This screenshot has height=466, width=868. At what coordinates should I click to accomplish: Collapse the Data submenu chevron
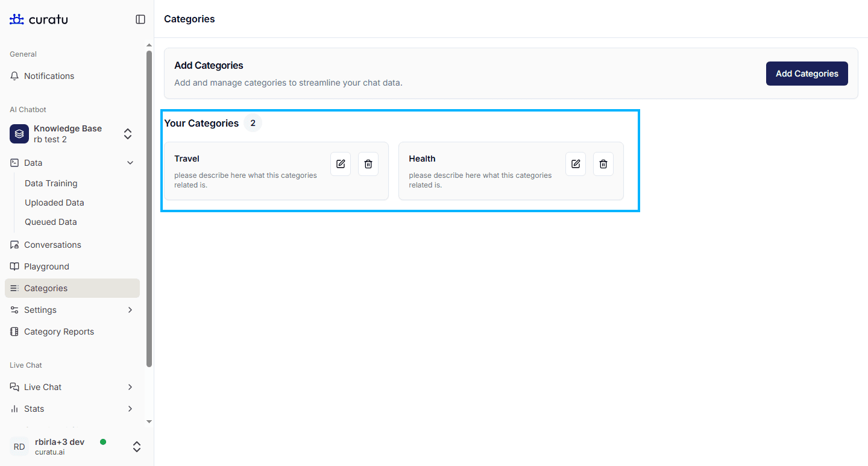[x=130, y=163]
